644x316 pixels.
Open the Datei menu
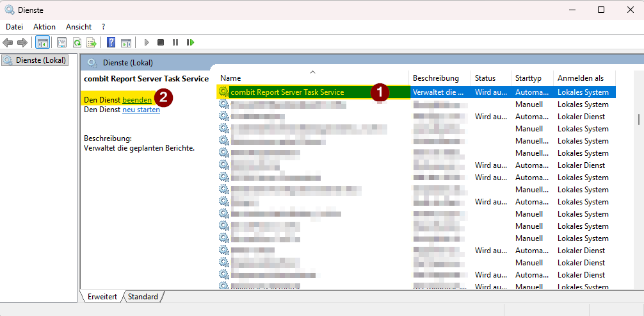tap(14, 27)
